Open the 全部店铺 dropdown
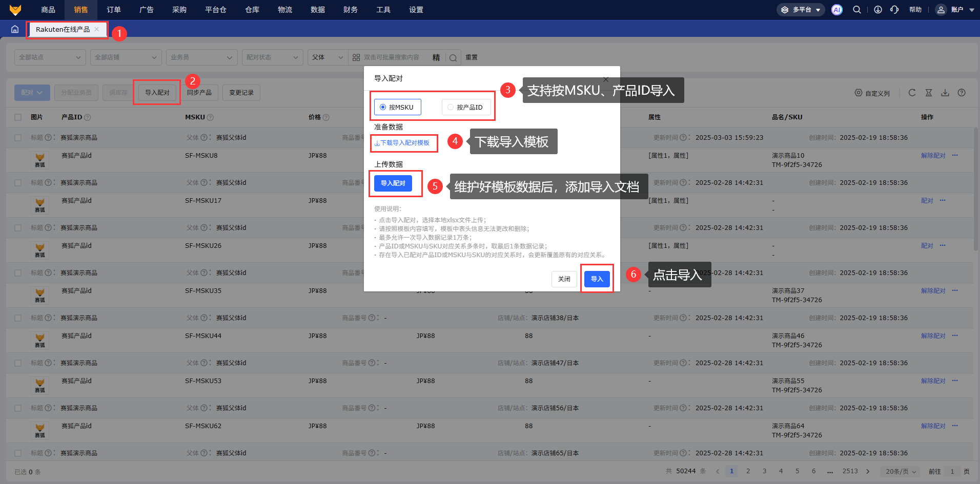The image size is (980, 484). point(126,57)
